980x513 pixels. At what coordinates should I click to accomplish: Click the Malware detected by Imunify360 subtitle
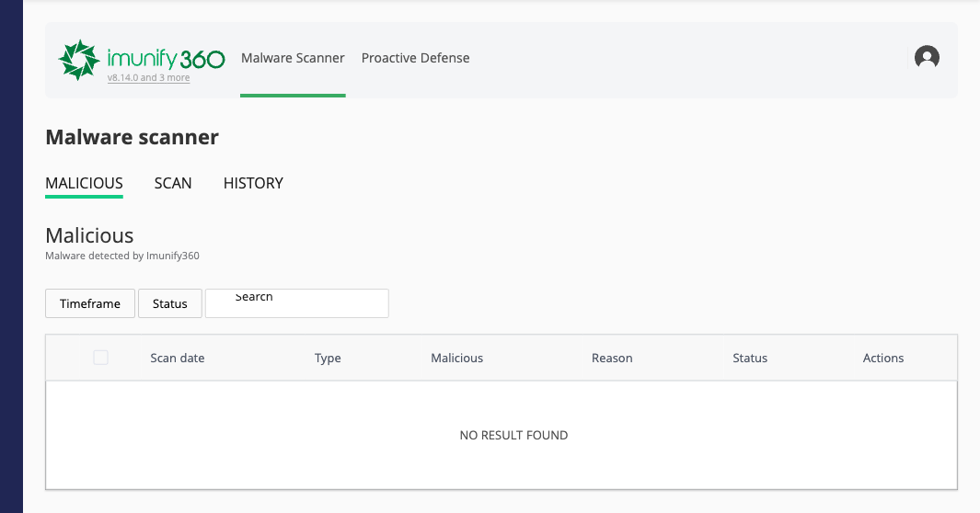[x=121, y=256]
